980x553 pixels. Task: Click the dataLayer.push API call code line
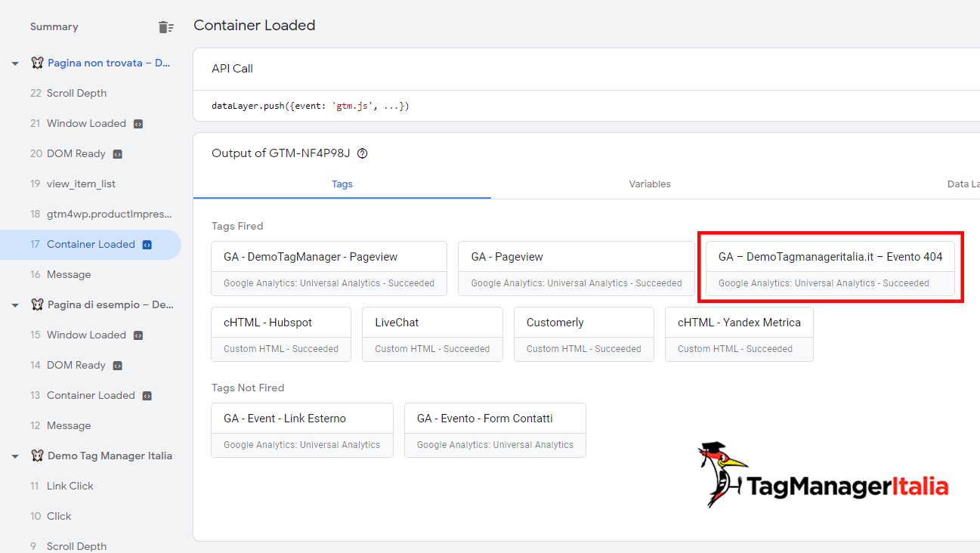point(311,107)
